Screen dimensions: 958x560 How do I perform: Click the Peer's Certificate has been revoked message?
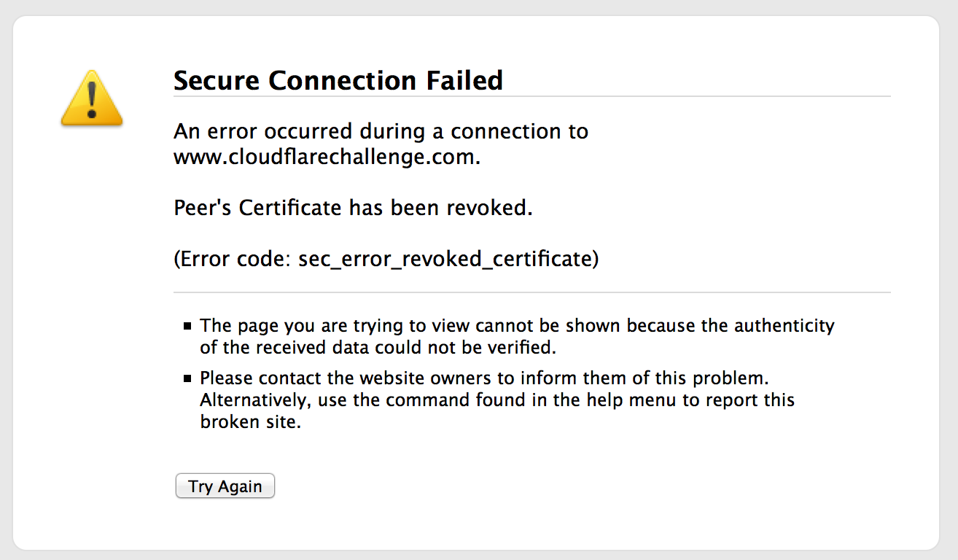tap(353, 208)
